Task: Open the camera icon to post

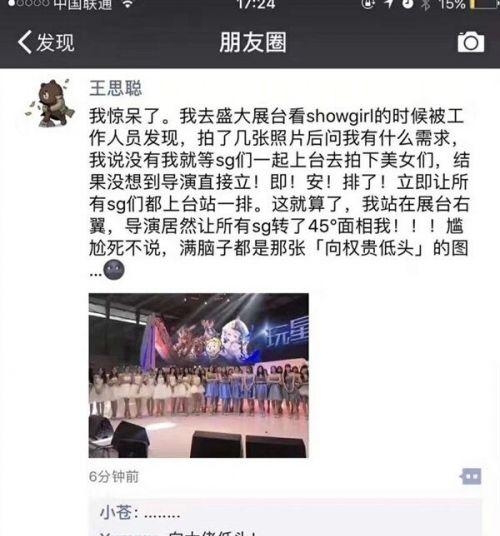Action: coord(471,42)
